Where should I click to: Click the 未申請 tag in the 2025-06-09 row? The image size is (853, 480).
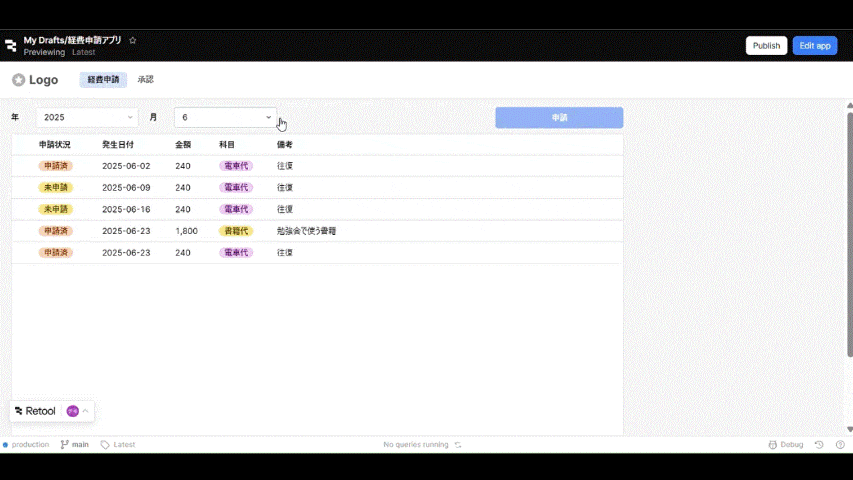point(55,188)
